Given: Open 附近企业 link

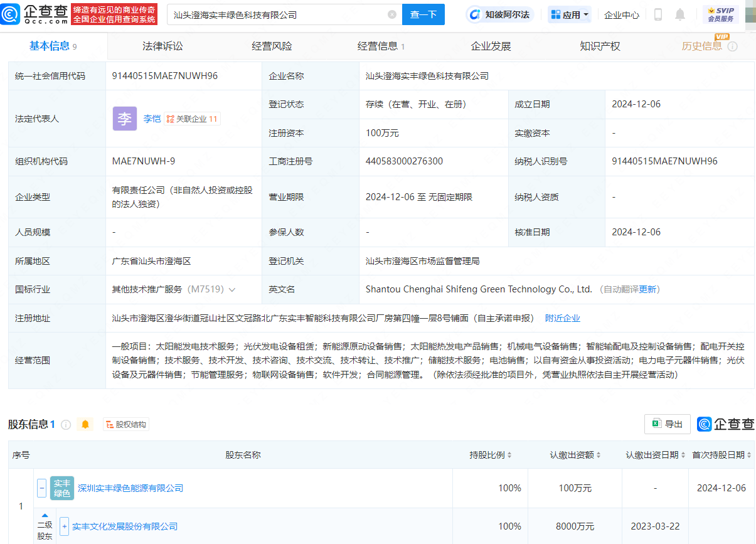Looking at the screenshot, I should 563,318.
